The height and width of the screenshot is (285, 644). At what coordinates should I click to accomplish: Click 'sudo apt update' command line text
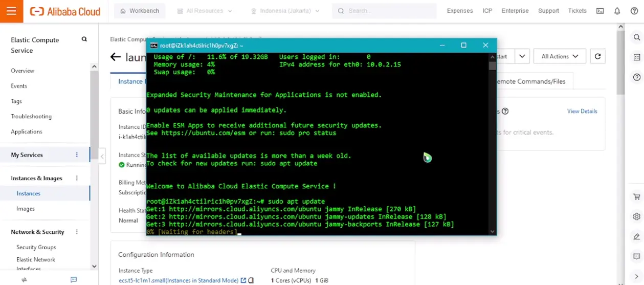pos(296,202)
